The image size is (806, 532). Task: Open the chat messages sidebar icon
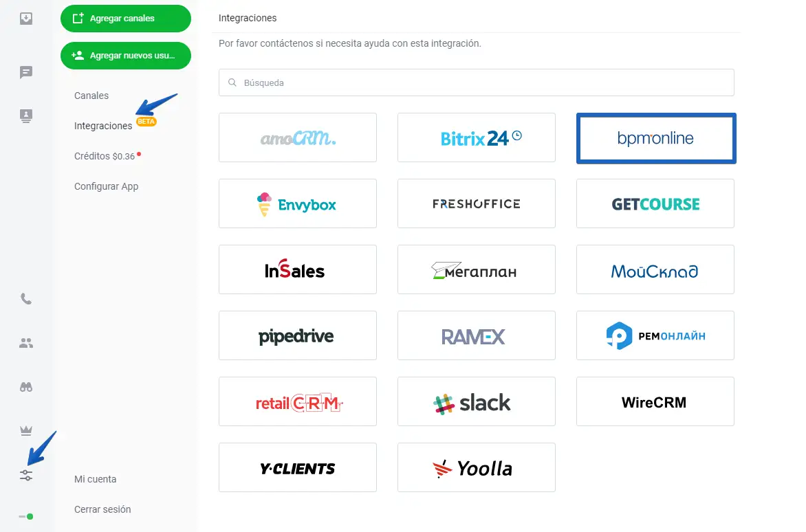[x=25, y=72]
